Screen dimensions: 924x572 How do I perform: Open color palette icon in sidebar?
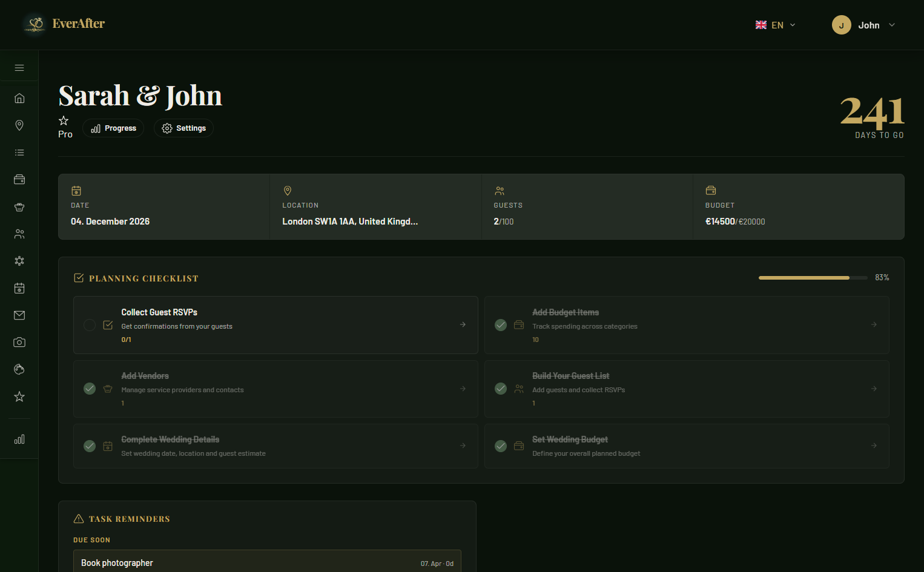(19, 369)
